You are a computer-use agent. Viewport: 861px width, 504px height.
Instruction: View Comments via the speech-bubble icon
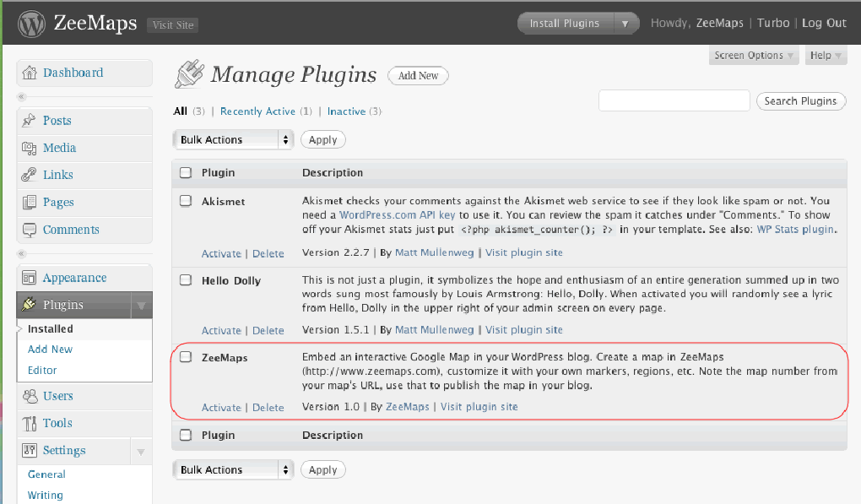click(x=31, y=230)
